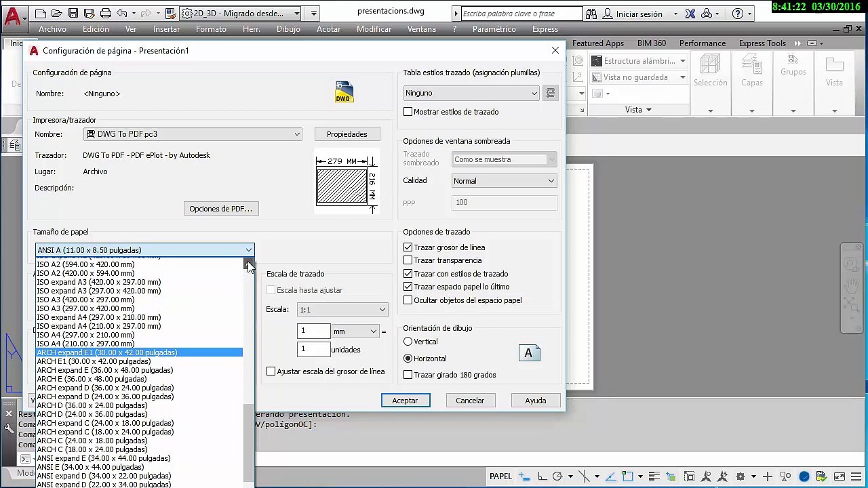
Task: Click the DWG file icon
Action: (x=344, y=92)
